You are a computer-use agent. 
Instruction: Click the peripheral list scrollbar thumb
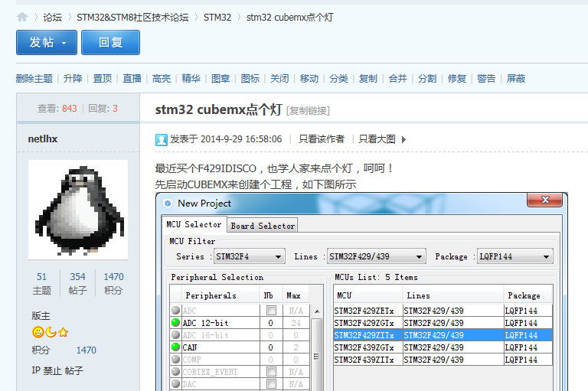pos(317,356)
